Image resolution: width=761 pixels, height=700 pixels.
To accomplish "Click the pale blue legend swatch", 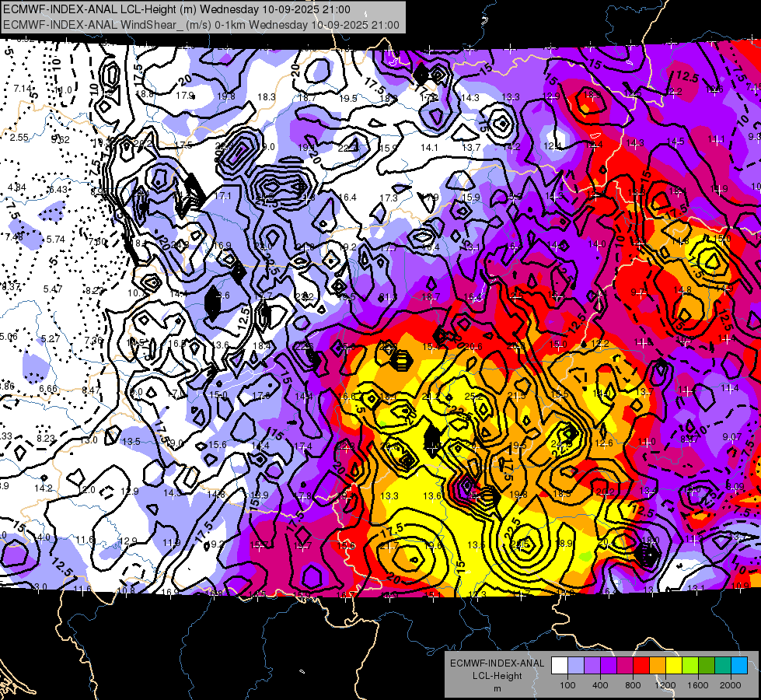I will (576, 666).
